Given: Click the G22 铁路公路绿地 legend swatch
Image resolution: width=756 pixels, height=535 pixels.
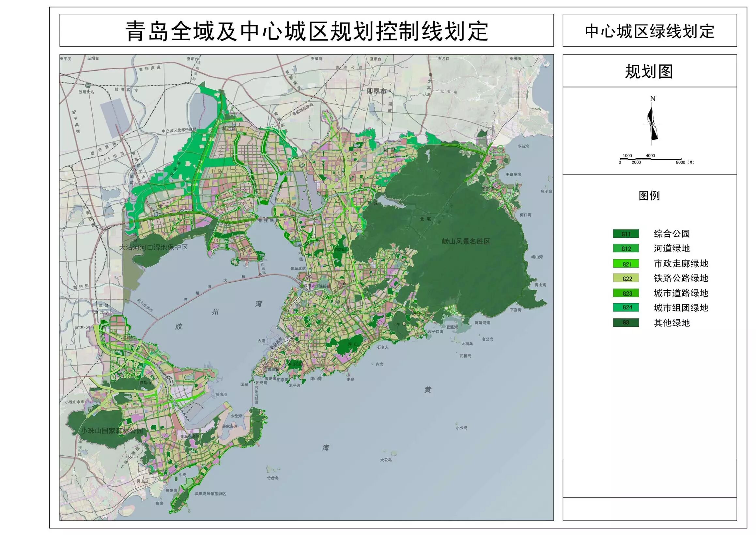Looking at the screenshot, I should point(625,278).
